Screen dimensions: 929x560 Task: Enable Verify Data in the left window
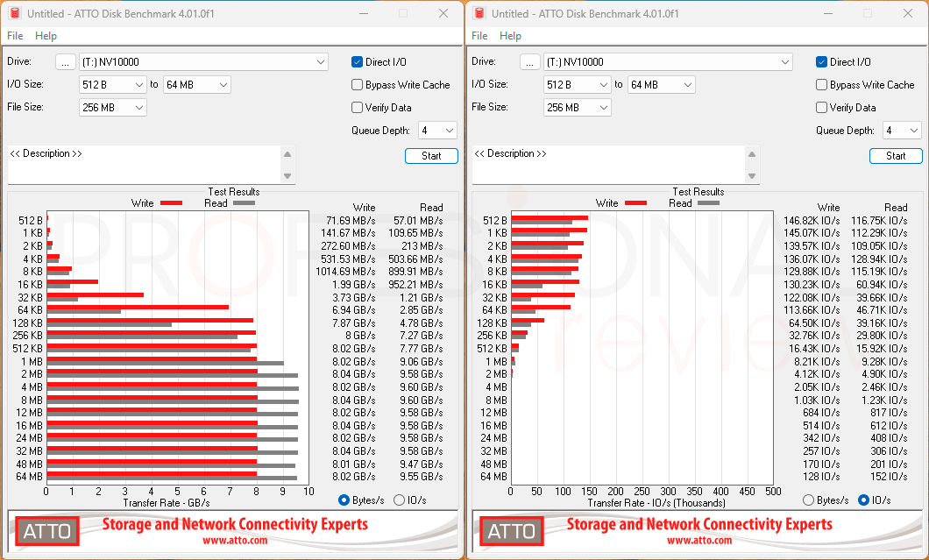[357, 107]
